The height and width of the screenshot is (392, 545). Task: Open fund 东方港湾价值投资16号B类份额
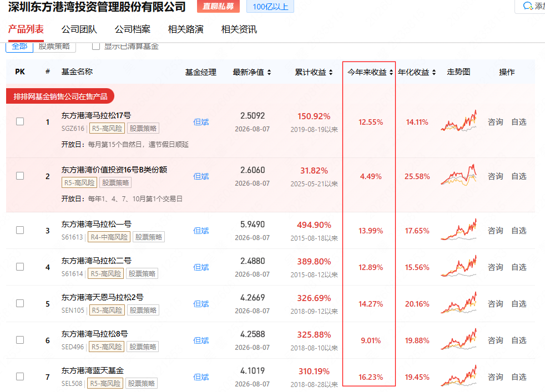(114, 170)
